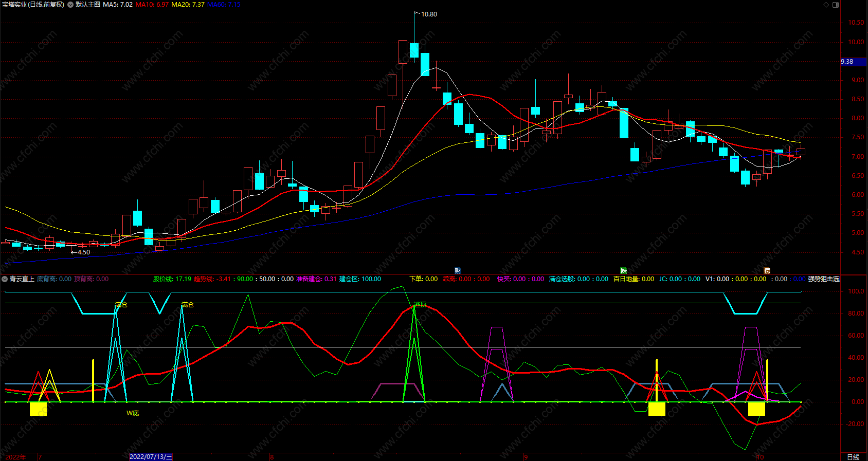This screenshot has width=868, height=461.
Task: Click the 财 financial event marker
Action: [458, 271]
